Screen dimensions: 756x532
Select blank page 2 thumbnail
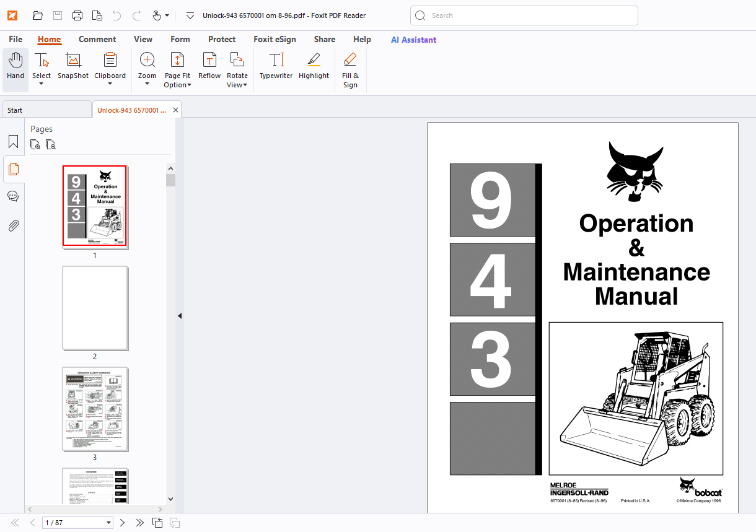click(95, 308)
